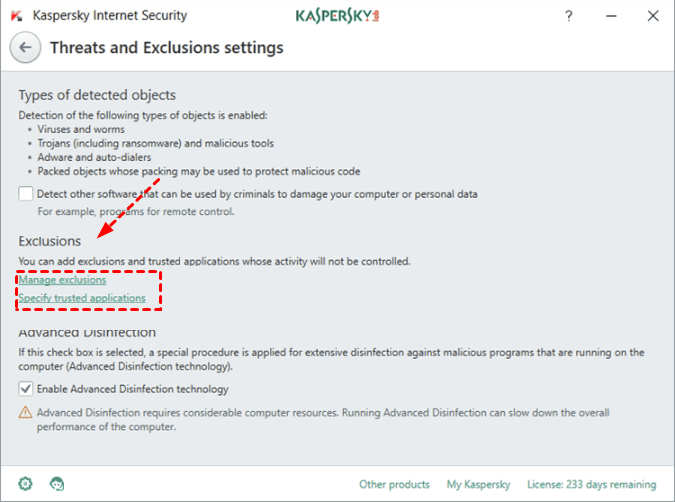
Task: Open the support agent icon
Action: click(57, 484)
